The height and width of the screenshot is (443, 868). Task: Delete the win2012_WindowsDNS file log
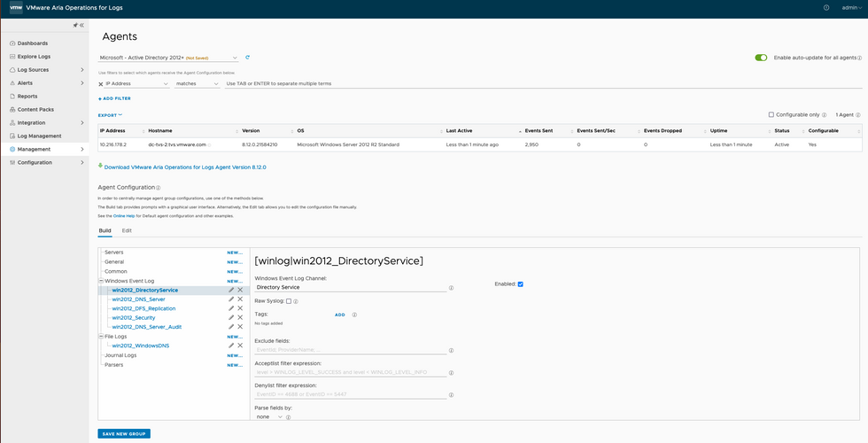(x=240, y=346)
